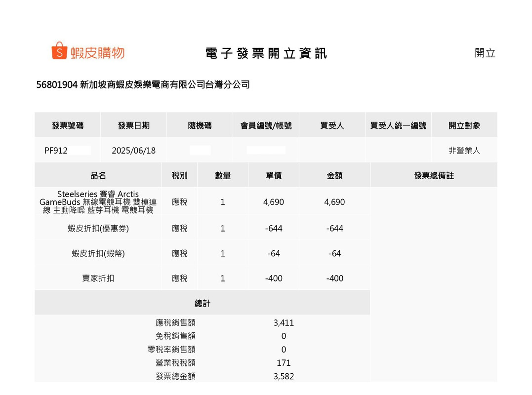532x395 pixels.
Task: Select the taxable sales value 3,411
Action: tap(284, 323)
